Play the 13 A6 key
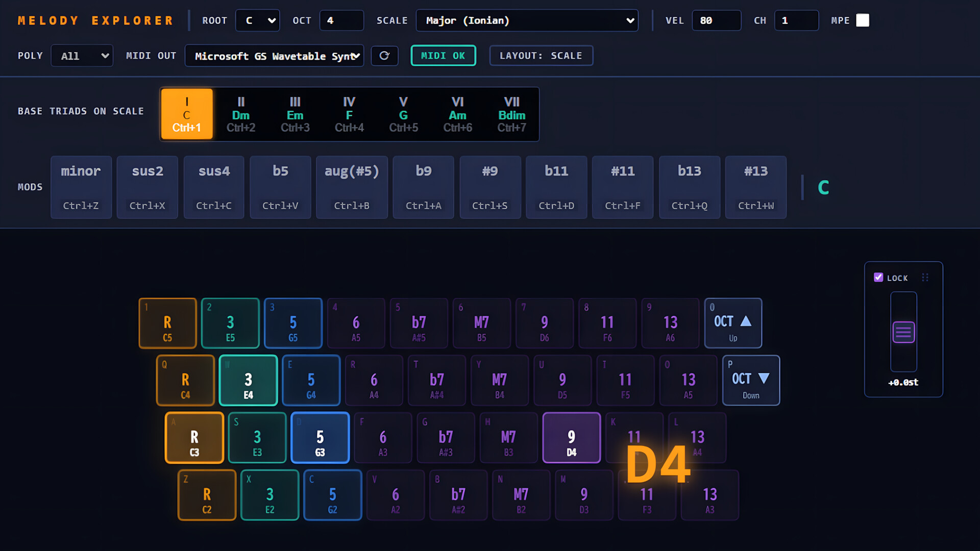 [670, 323]
